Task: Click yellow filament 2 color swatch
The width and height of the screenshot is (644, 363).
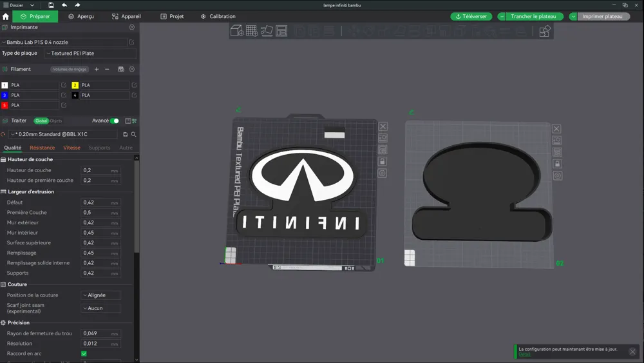Action: pos(75,85)
